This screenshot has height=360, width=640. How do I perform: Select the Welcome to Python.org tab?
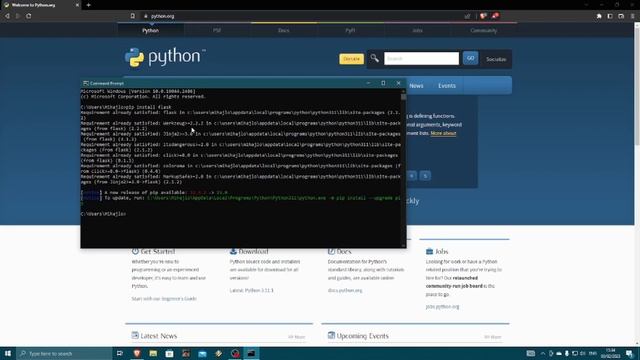[41, 5]
